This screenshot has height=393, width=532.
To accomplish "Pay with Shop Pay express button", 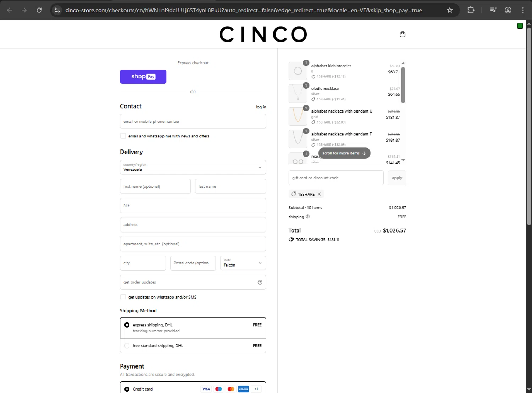I will coord(143,77).
